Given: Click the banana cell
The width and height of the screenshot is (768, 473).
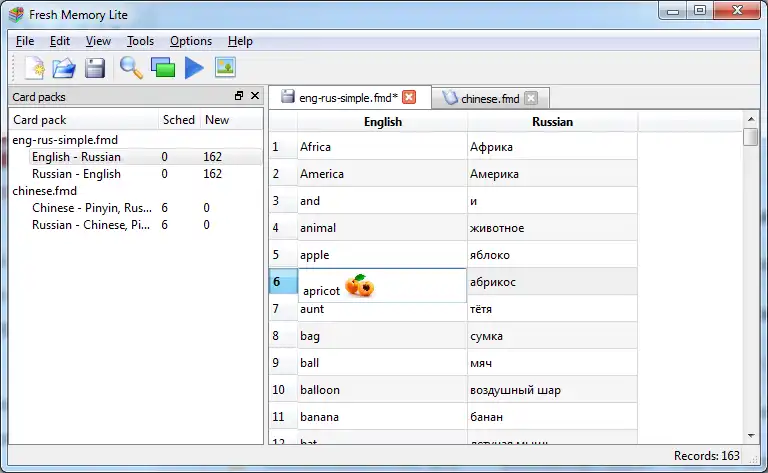Looking at the screenshot, I should click(x=383, y=417).
